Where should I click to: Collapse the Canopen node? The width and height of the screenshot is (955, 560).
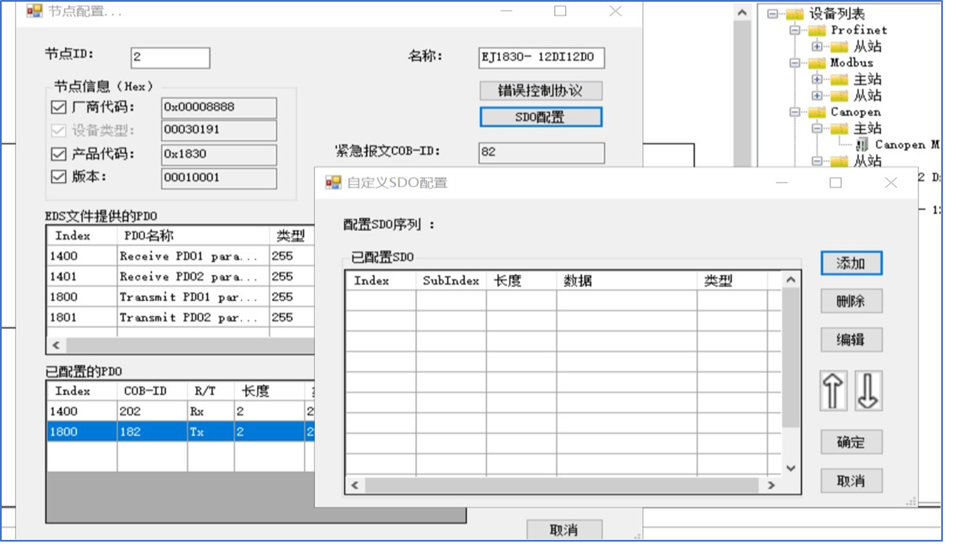[x=795, y=112]
